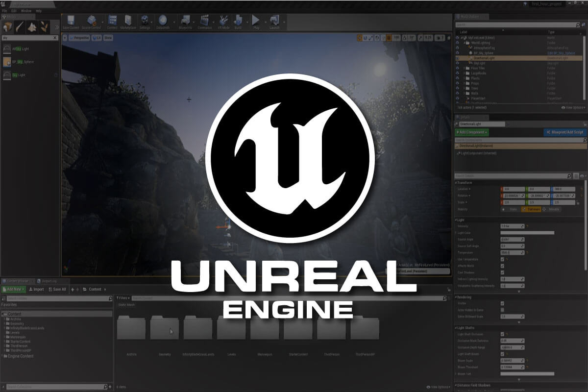Viewport: 588px width, 392px height.
Task: Open Source Control from the toolbar
Action: [91, 21]
